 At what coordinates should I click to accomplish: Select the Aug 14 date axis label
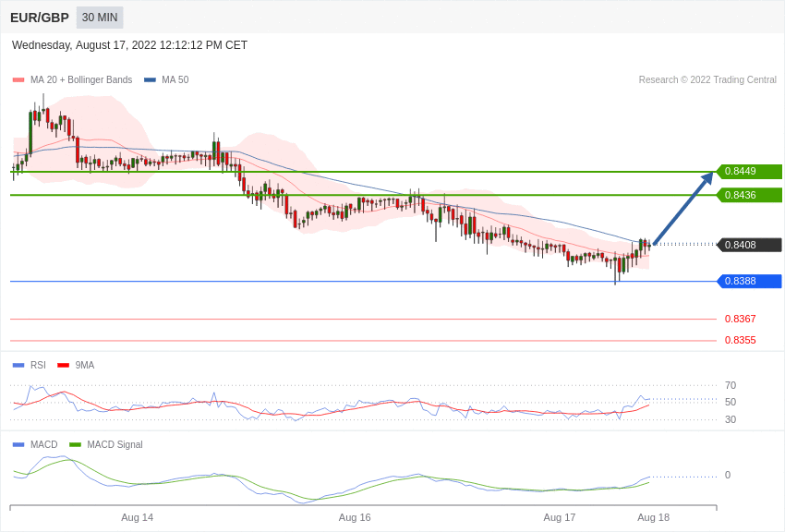[138, 517]
